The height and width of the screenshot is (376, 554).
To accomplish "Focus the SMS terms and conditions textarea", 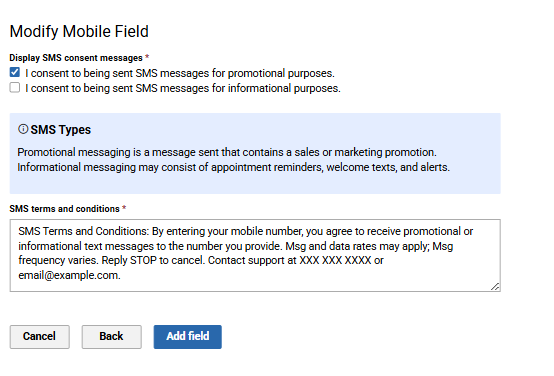I will tap(255, 255).
